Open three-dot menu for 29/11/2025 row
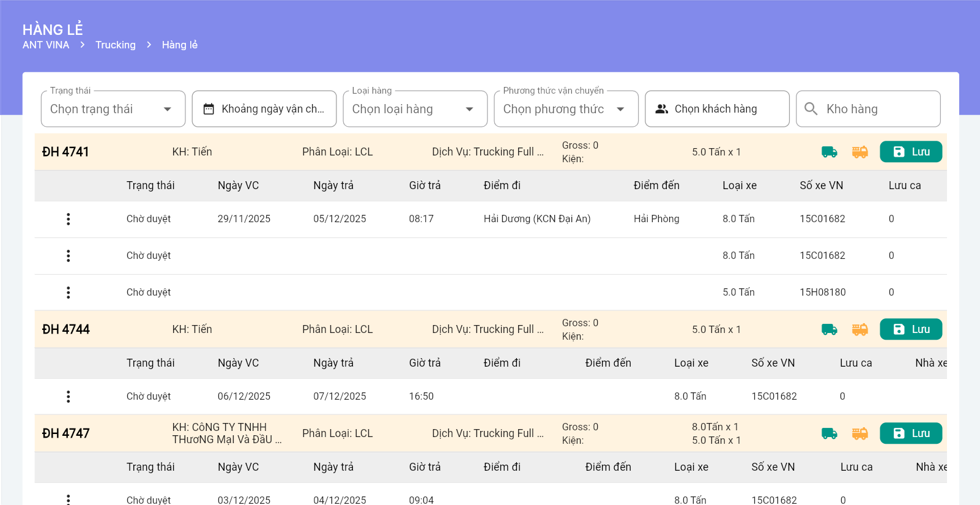The width and height of the screenshot is (980, 505). point(68,219)
